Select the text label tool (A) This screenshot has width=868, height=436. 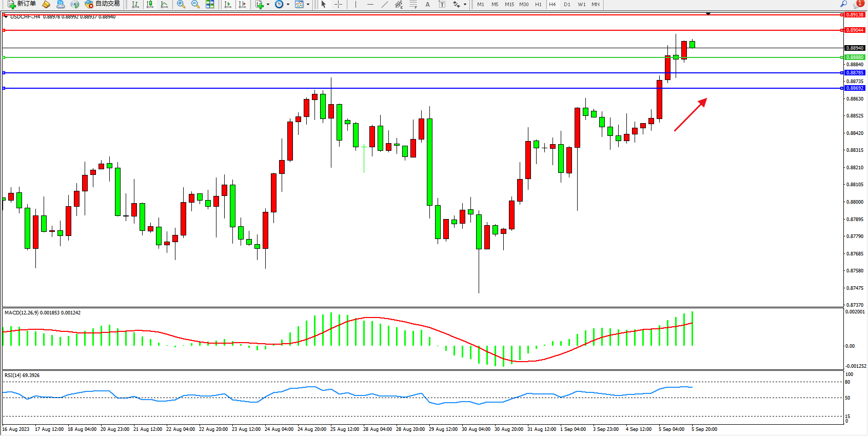click(427, 5)
